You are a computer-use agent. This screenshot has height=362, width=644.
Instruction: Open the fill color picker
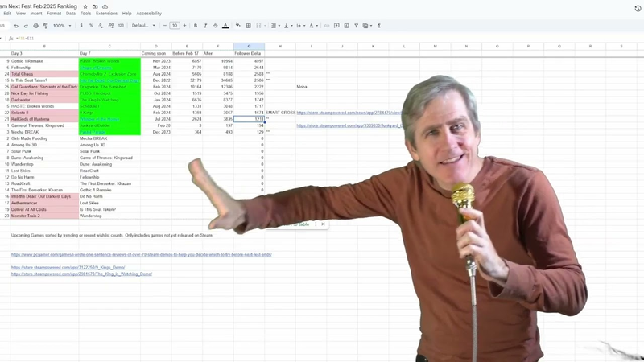[x=237, y=26]
